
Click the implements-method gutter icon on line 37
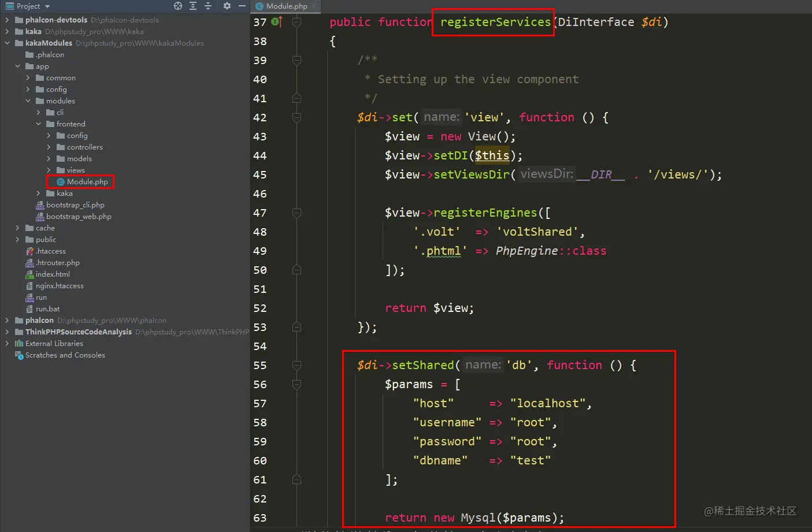[277, 22]
